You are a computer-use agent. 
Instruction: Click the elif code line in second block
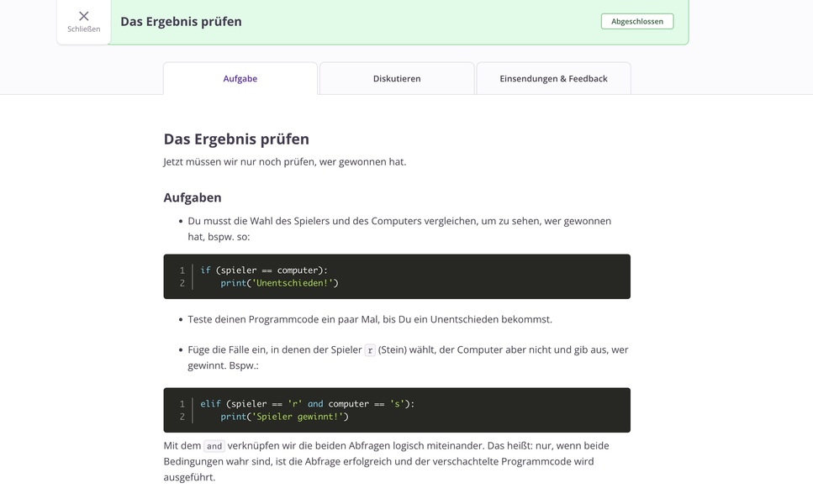307,404
